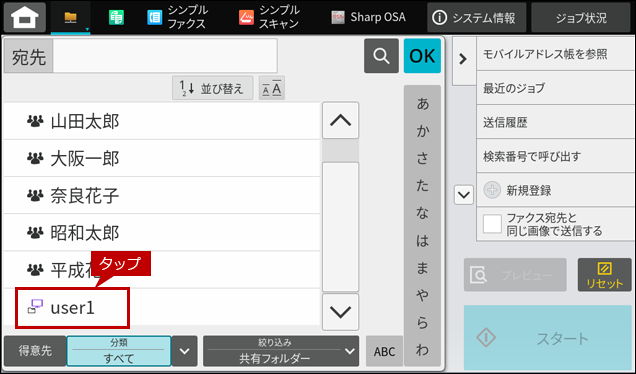Tap the Reset button icon

tap(604, 275)
